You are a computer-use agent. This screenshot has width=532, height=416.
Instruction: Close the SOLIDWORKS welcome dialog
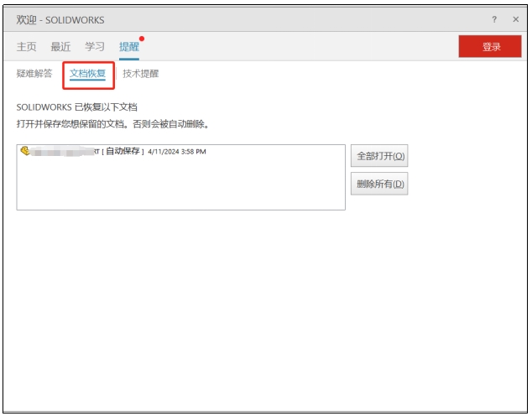[516, 19]
